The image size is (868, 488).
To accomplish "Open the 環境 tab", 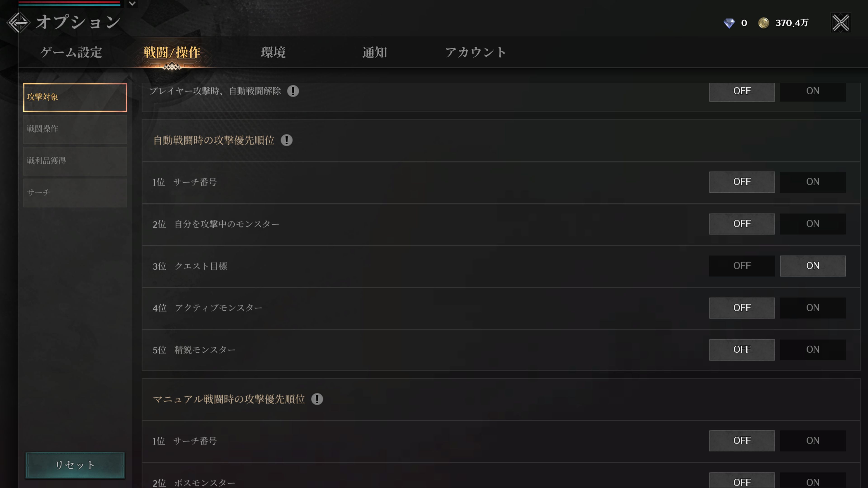I will point(273,53).
